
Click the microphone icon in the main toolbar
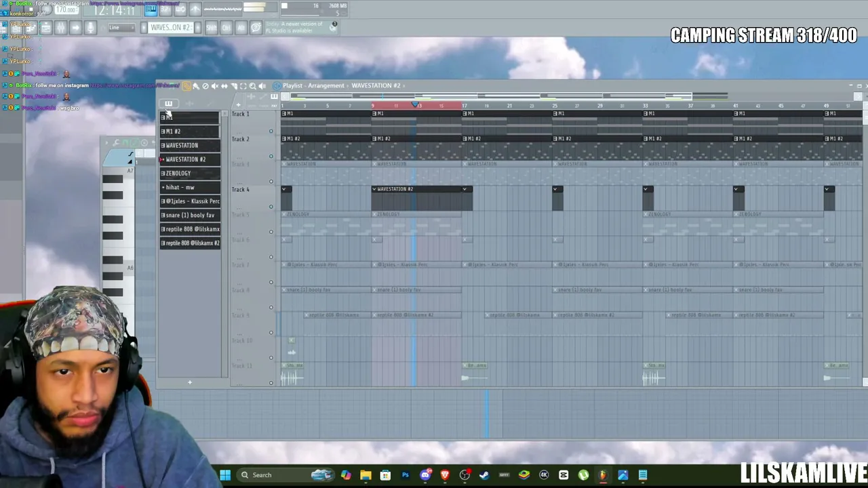90,28
